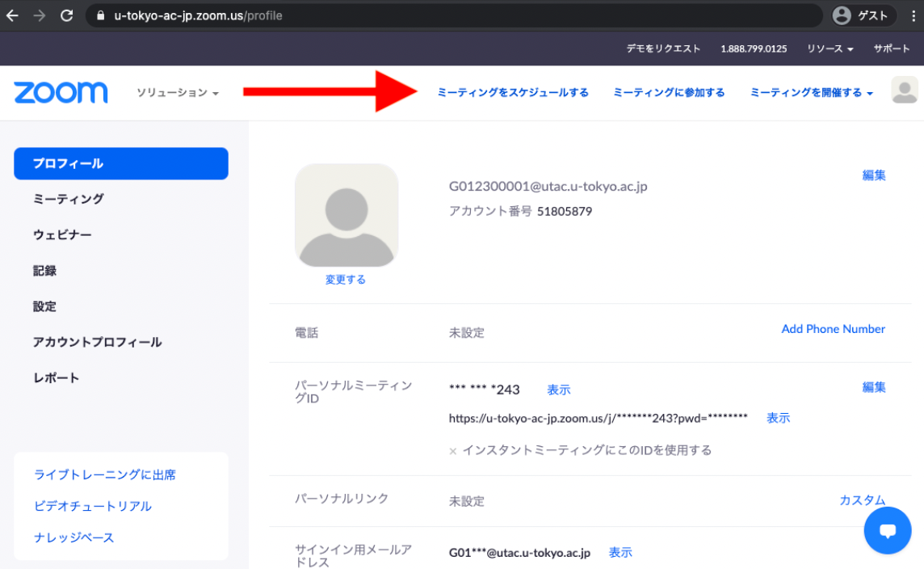Open アカウントプロフィール in sidebar
The height and width of the screenshot is (569, 924).
click(97, 342)
